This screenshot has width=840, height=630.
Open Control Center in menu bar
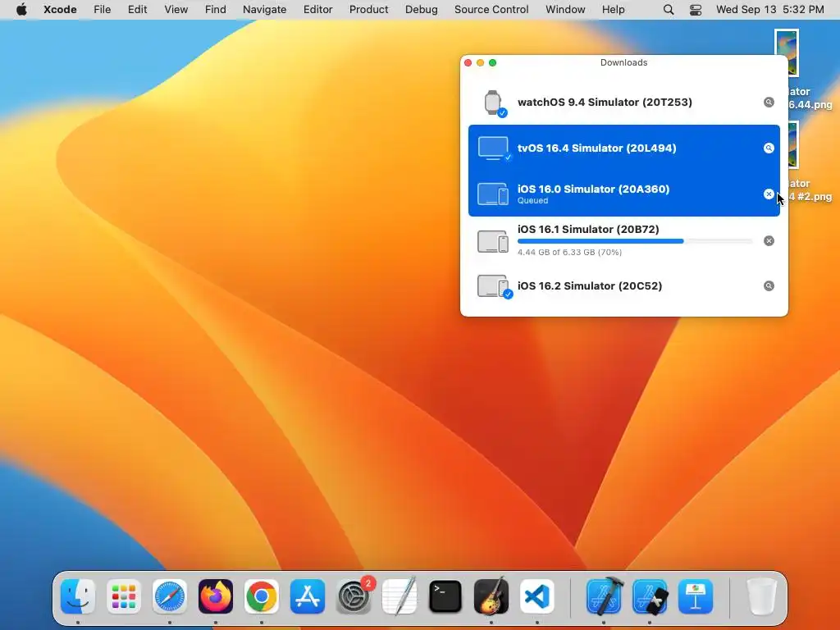tap(696, 10)
